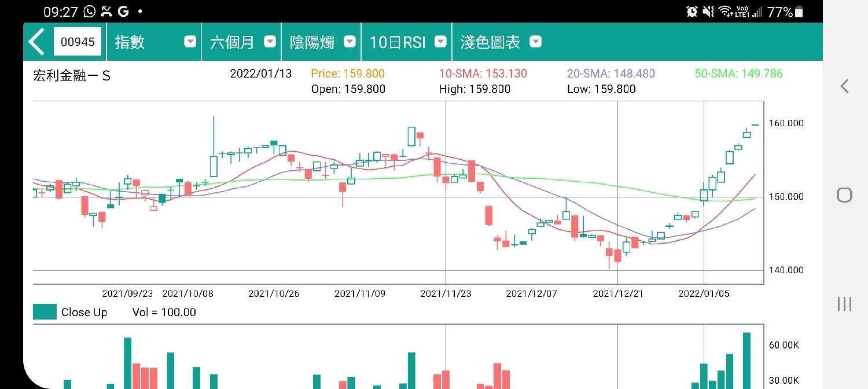Open the recent apps button
Image resolution: width=868 pixels, height=389 pixels.
click(844, 304)
